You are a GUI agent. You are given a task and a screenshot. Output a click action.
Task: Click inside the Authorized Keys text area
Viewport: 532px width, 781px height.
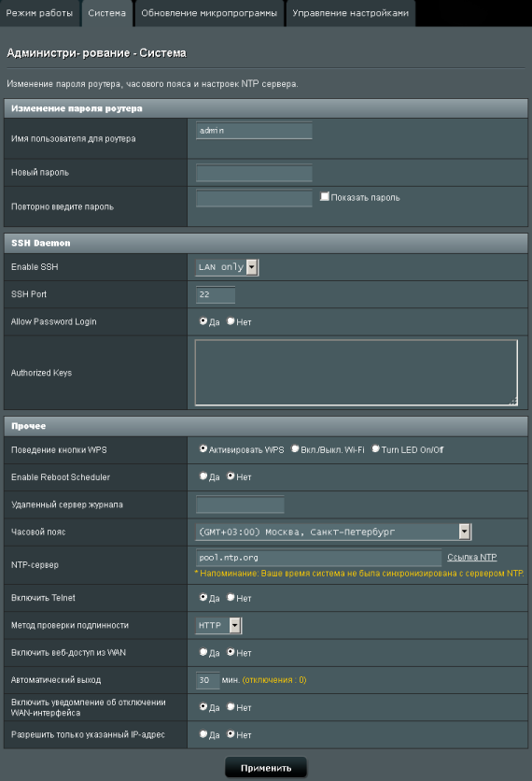(356, 373)
